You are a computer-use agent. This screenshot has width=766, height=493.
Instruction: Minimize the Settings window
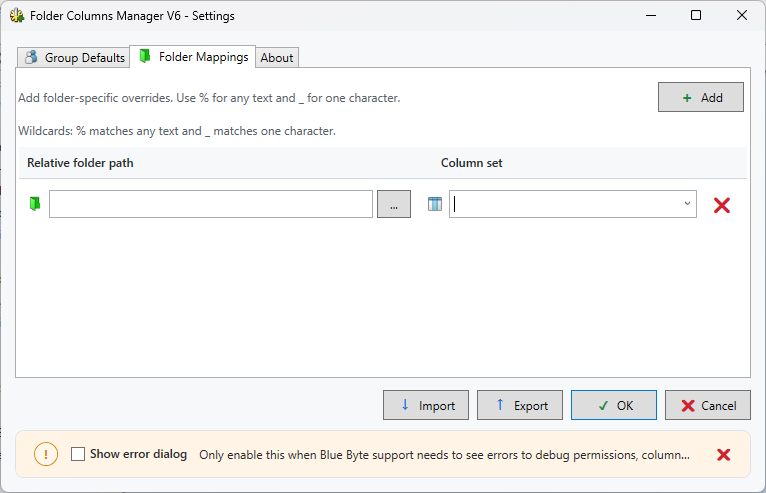point(651,16)
